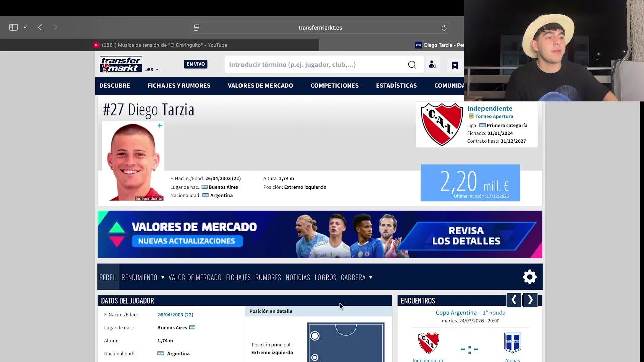Viewport: 644px width, 362px height.
Task: Select the PERFIL tab
Action: coord(108,277)
